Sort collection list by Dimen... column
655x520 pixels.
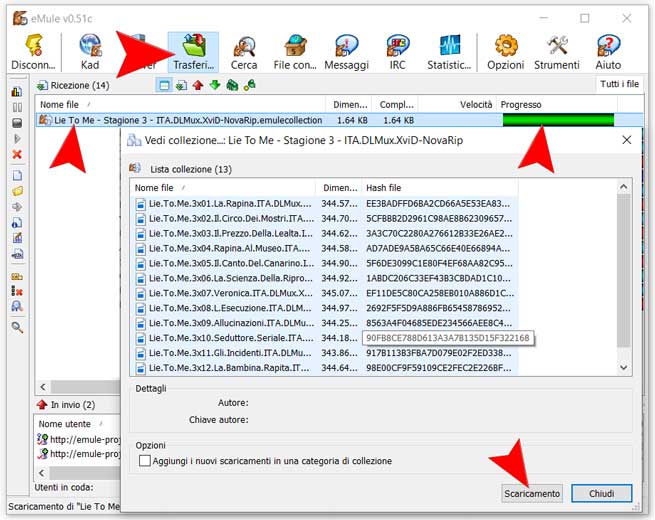[339, 188]
